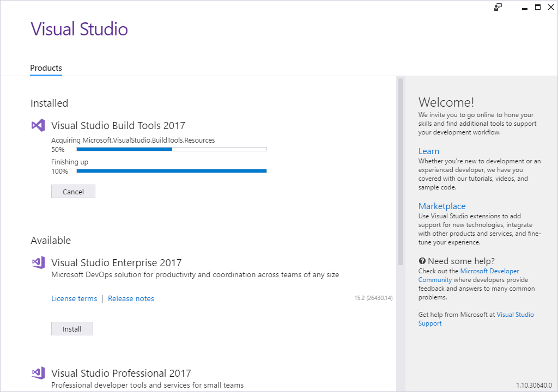558x392 pixels.
Task: Open the Learn link
Action: pyautogui.click(x=428, y=151)
